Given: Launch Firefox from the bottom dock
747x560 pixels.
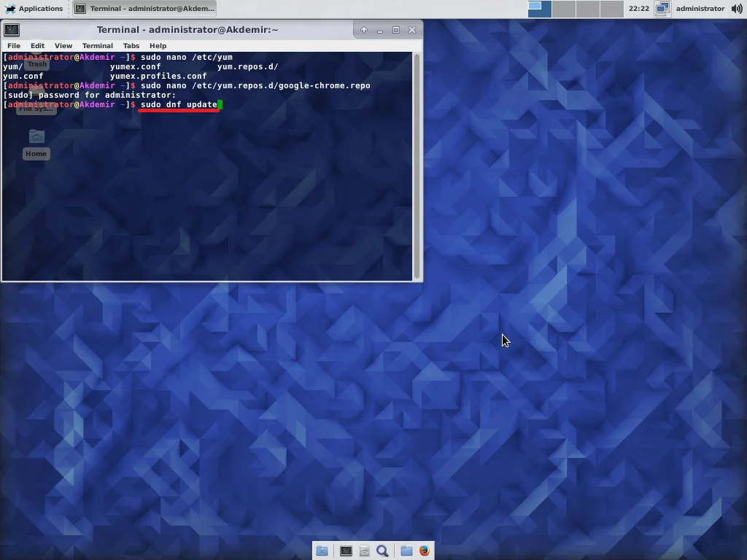Looking at the screenshot, I should (425, 551).
